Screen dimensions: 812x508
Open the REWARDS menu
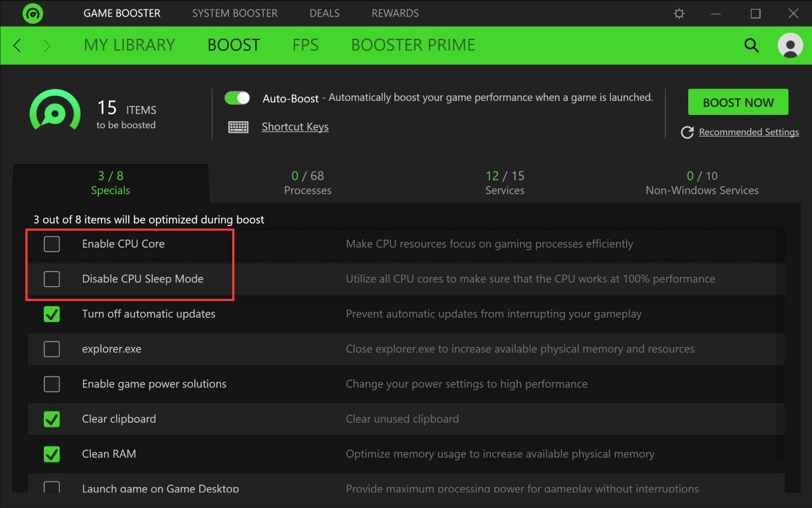tap(395, 13)
